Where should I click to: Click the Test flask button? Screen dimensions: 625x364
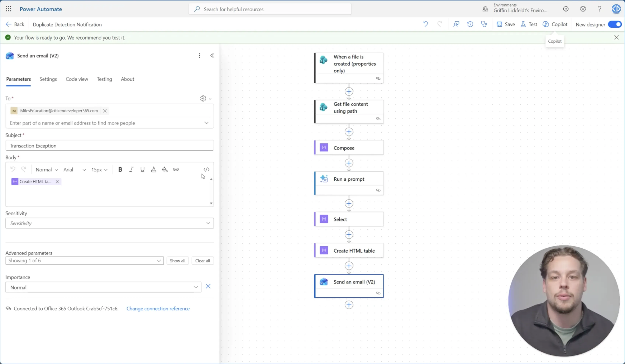point(529,24)
